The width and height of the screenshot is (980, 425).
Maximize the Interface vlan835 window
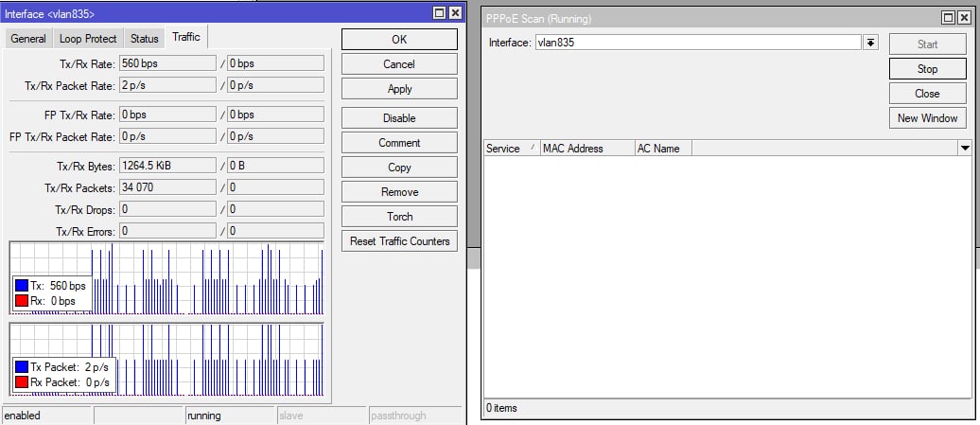439,13
